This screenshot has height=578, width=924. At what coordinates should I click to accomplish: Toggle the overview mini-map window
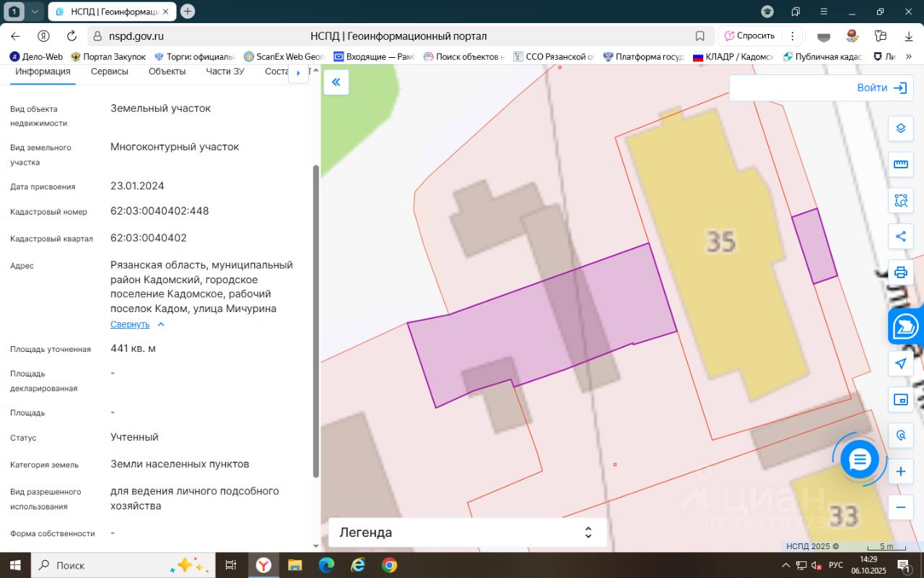900,400
